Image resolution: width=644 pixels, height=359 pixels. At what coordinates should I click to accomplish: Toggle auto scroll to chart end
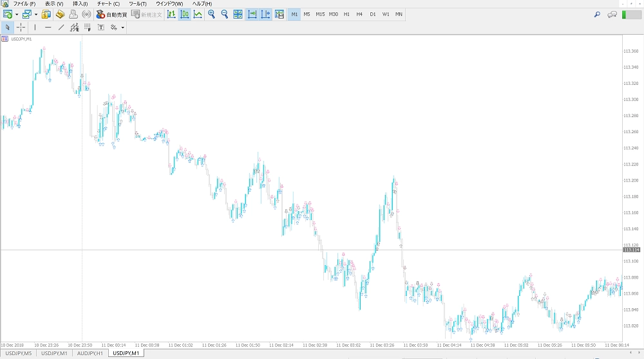pyautogui.click(x=252, y=14)
